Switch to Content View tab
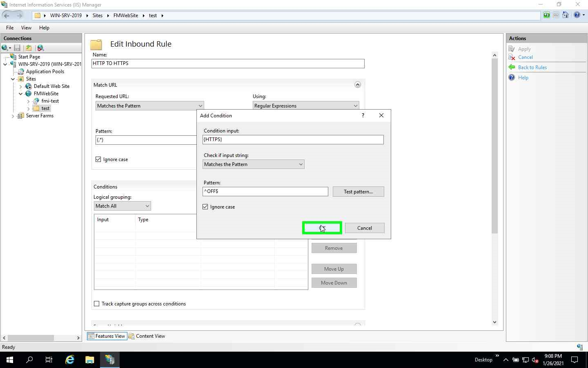 (x=147, y=336)
